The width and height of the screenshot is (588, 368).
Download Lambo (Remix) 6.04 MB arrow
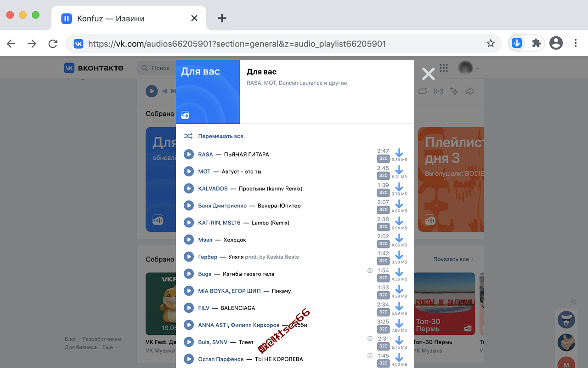(x=399, y=221)
